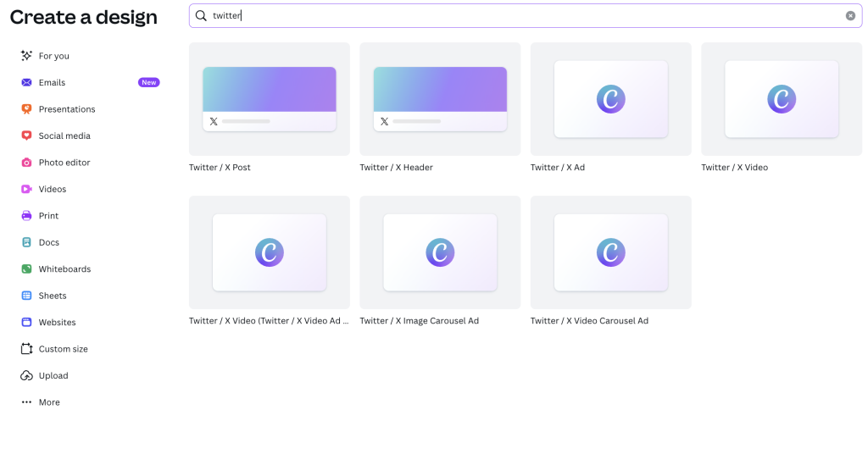Click the Photo editor camera icon
Screen dimensions: 868x465
coord(26,162)
